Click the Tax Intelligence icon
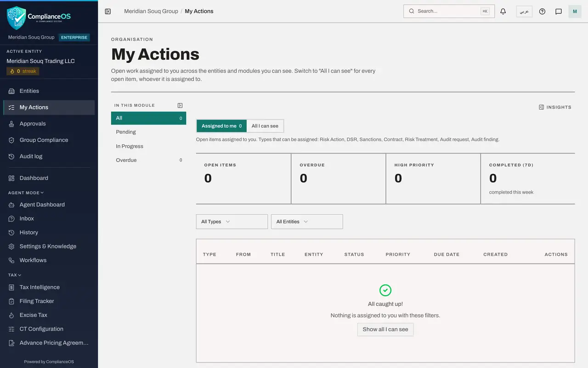588x368 pixels. (11, 287)
